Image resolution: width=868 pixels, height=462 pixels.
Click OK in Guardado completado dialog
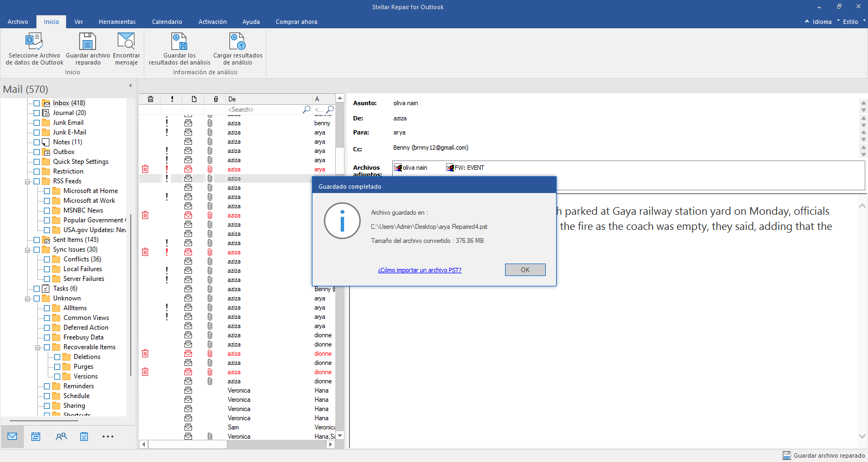click(x=525, y=269)
